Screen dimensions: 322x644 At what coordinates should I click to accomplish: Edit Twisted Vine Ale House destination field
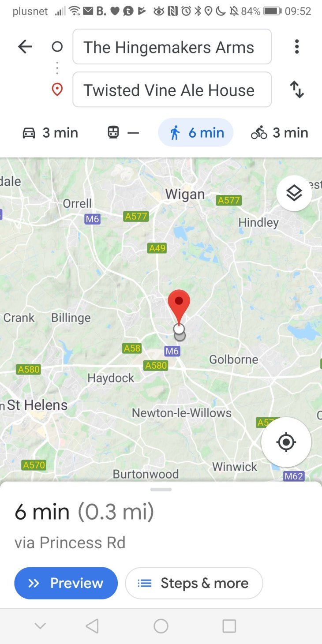click(172, 90)
